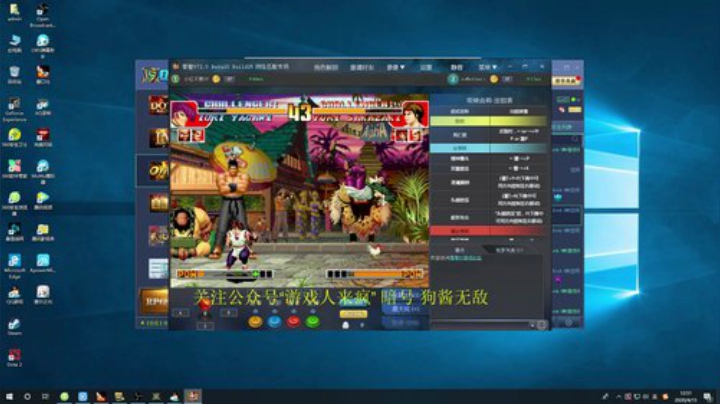Click the gear icon at the back window's bottom right
This screenshot has height=404, width=720.
click(568, 322)
